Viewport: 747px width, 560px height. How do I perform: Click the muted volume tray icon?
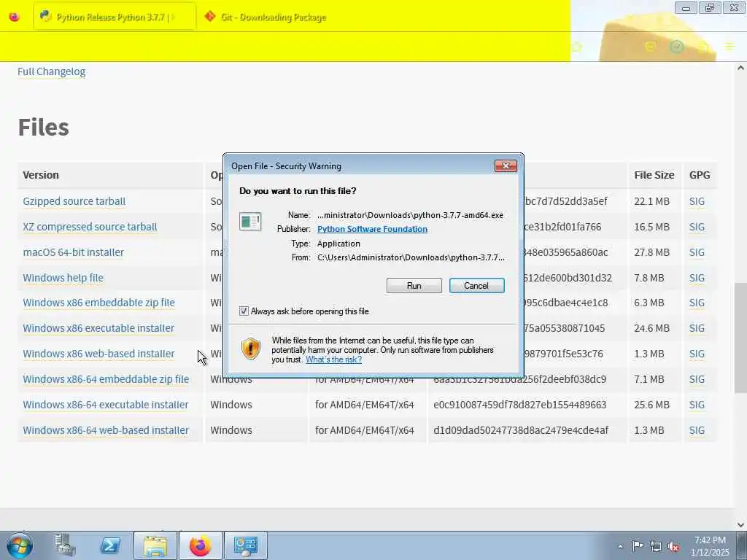coord(673,547)
